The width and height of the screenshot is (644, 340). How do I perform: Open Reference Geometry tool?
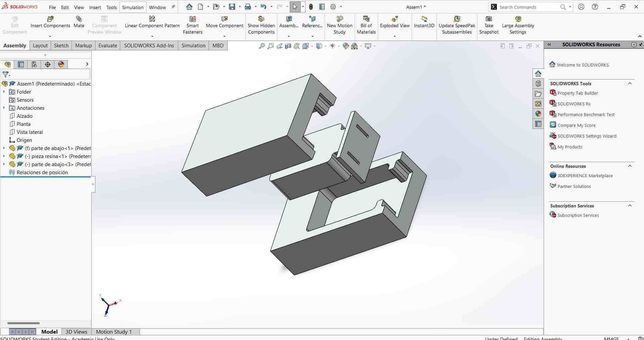(312, 22)
